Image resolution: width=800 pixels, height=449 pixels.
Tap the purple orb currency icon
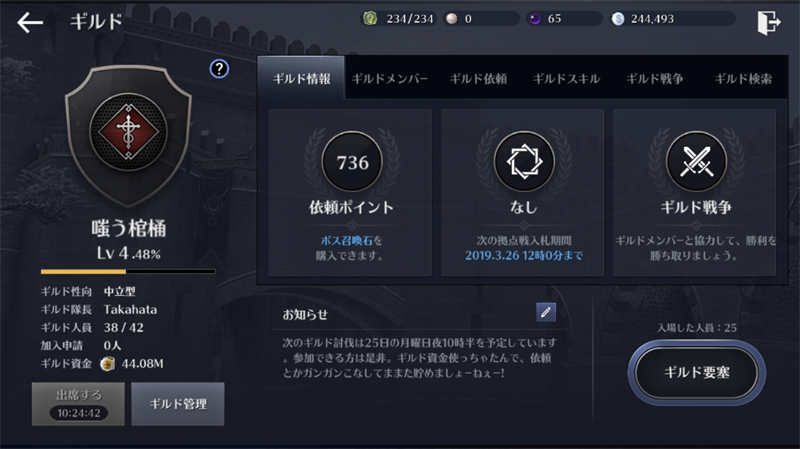(x=535, y=19)
